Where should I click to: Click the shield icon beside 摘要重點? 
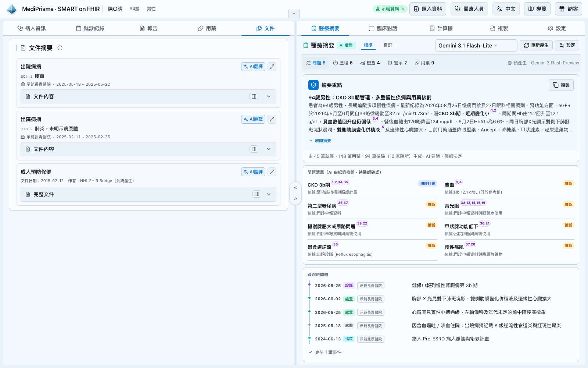[313, 85]
